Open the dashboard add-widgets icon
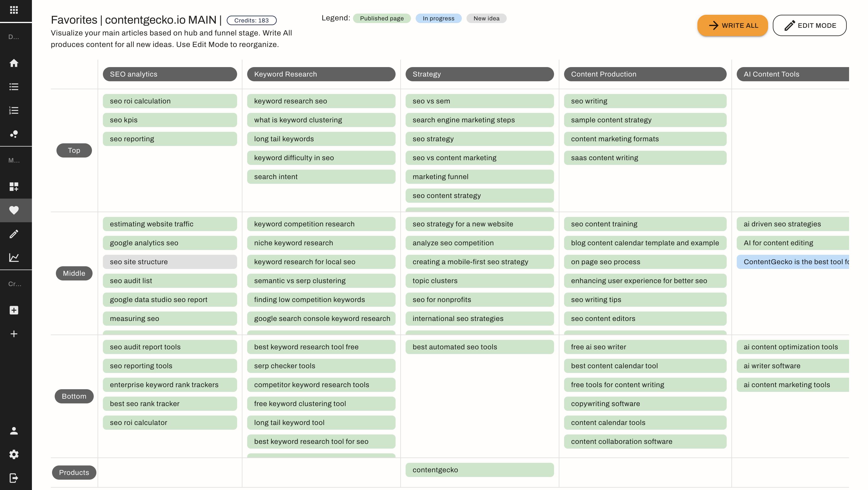 click(x=14, y=186)
